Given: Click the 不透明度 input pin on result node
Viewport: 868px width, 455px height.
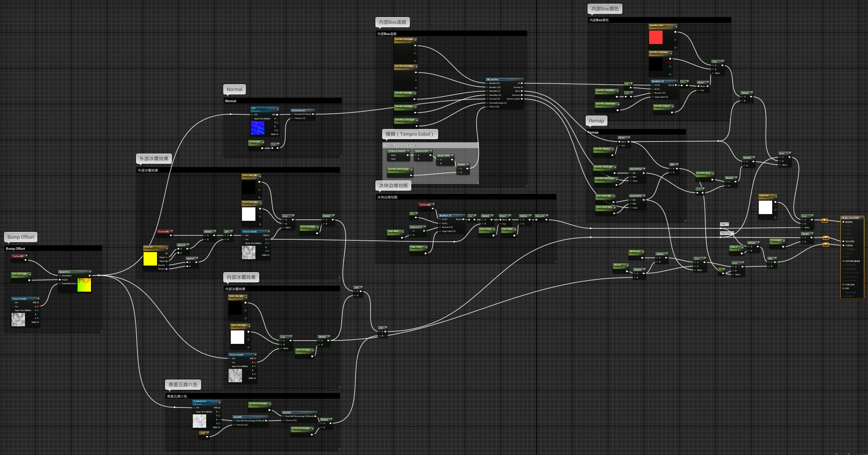Looking at the screenshot, I should tap(843, 245).
